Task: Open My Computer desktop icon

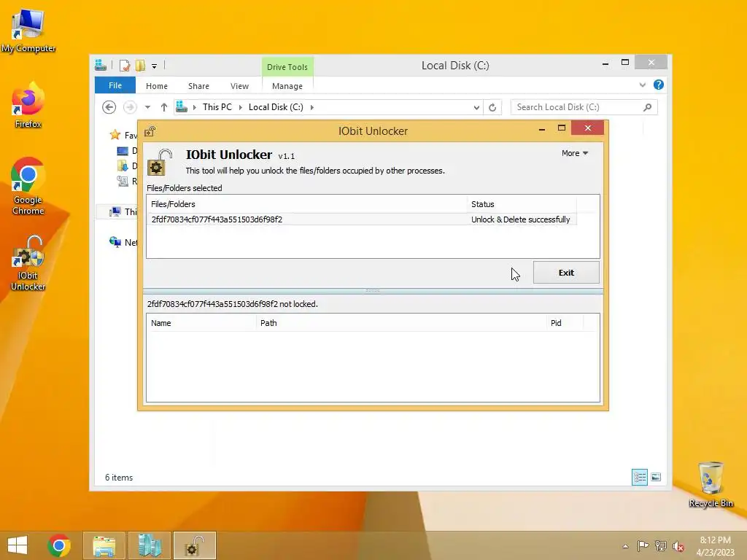Action: (x=28, y=31)
